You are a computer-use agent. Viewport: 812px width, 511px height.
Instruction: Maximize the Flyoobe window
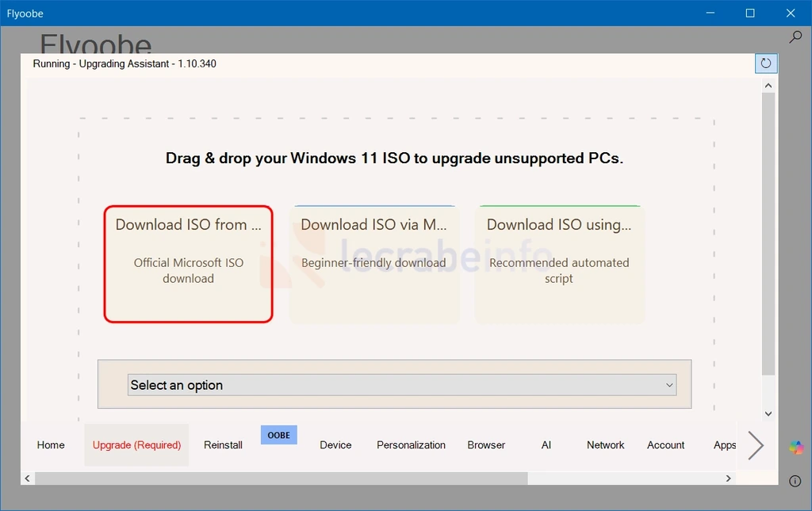click(750, 13)
